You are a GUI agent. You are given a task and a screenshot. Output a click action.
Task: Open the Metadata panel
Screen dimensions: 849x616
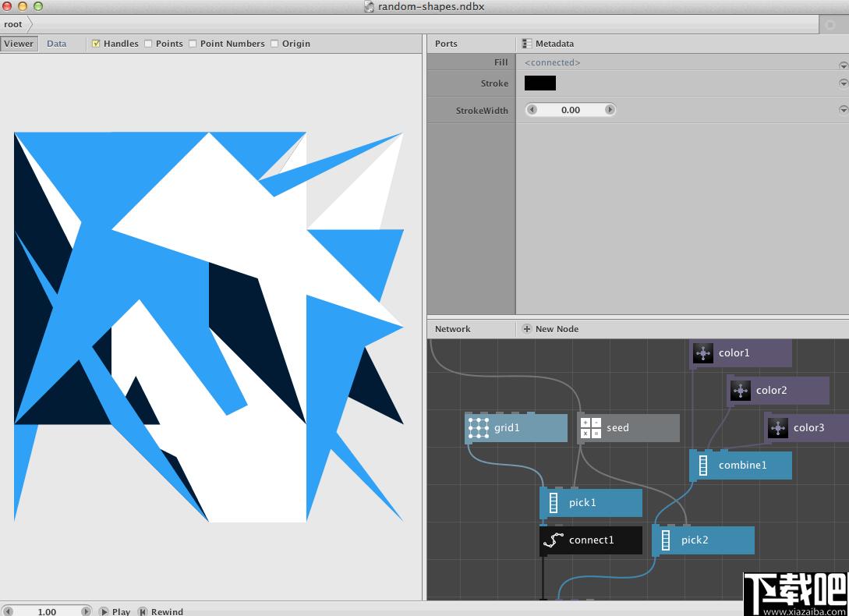[548, 44]
